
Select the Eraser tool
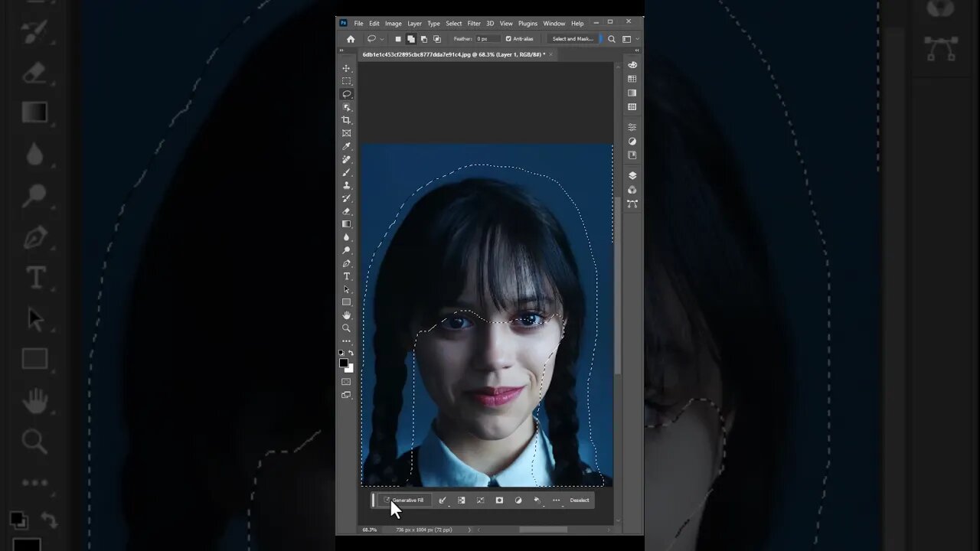point(346,211)
